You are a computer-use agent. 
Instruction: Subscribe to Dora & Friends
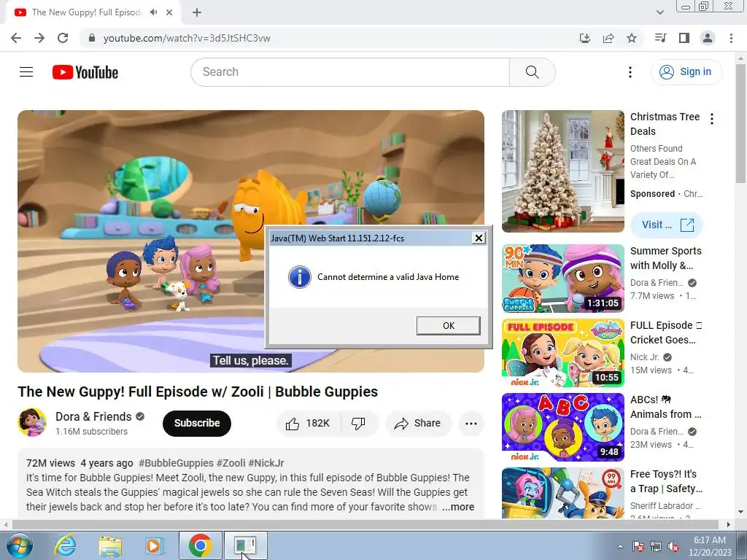[x=197, y=424]
